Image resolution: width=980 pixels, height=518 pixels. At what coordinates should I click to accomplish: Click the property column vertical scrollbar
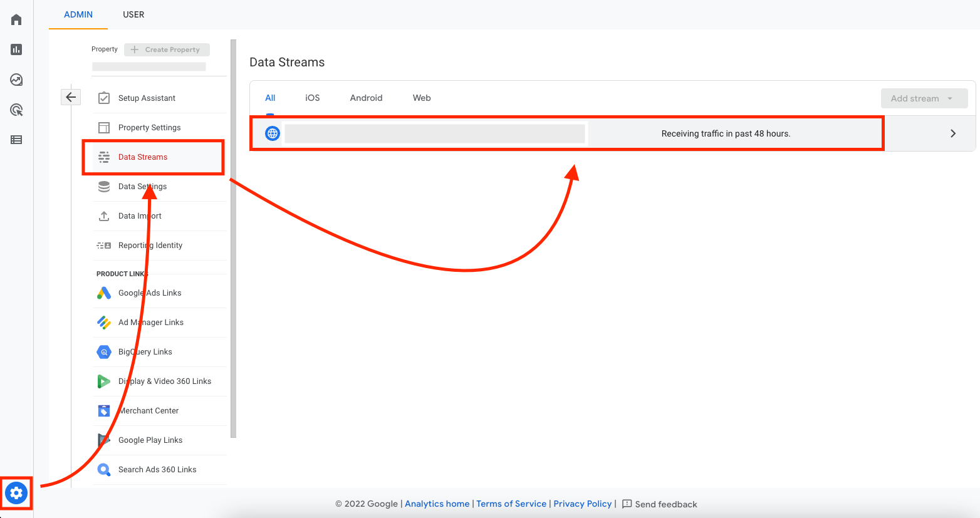coord(233,238)
